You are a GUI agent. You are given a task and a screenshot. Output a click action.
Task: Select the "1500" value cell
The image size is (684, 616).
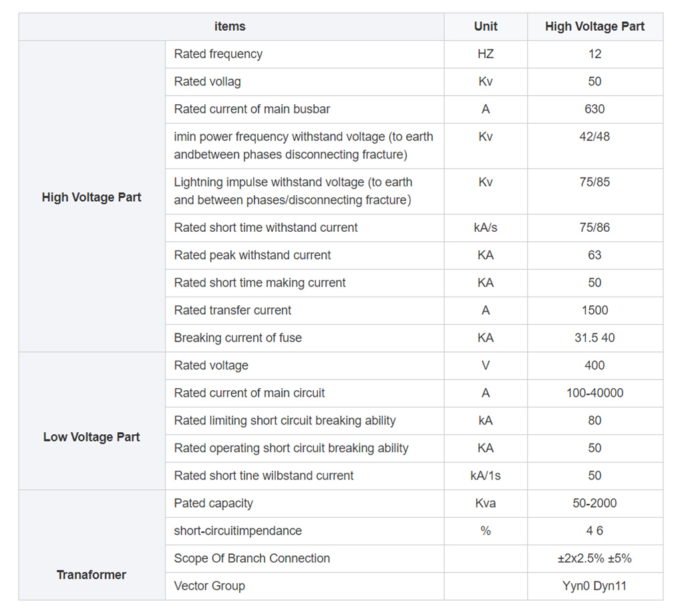coord(594,310)
